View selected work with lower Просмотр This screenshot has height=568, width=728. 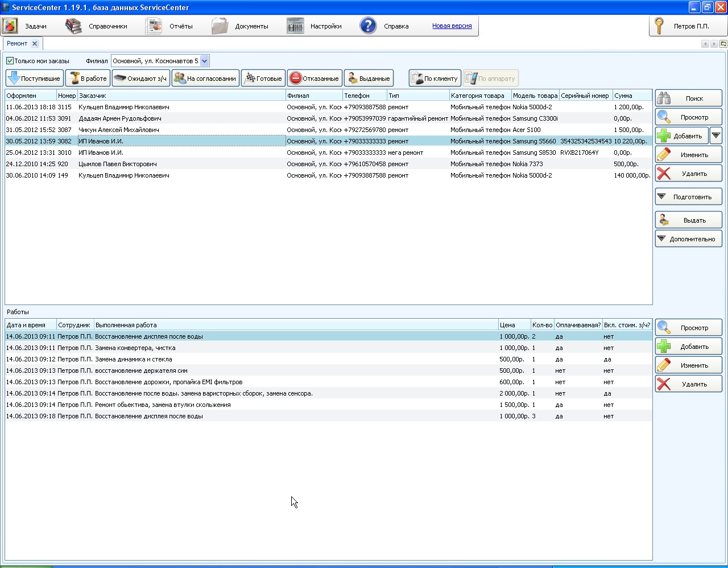[x=689, y=328]
